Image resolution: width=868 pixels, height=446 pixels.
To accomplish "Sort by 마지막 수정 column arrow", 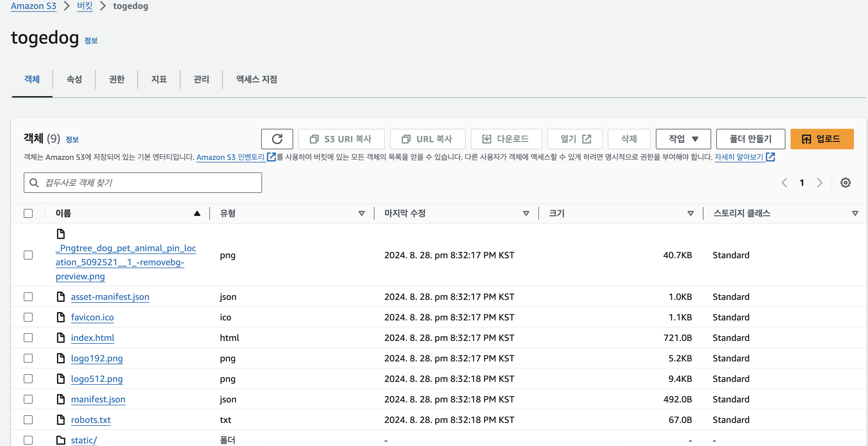I will click(x=526, y=213).
